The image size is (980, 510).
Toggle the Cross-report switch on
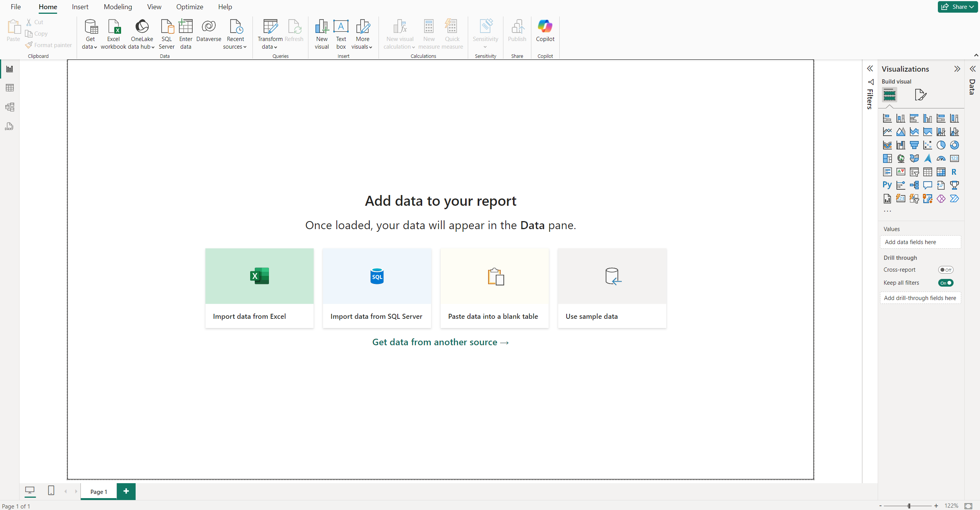tap(945, 270)
